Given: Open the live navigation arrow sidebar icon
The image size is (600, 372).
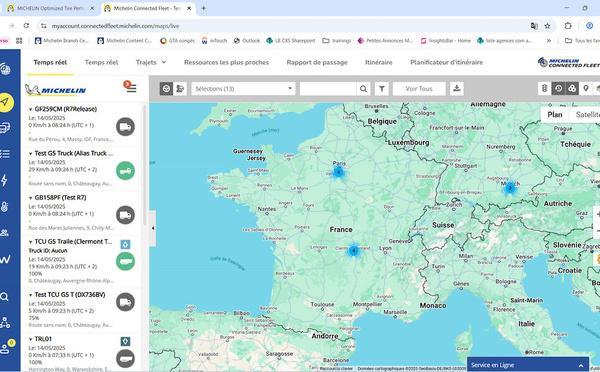Looking at the screenshot, I should tap(5, 102).
